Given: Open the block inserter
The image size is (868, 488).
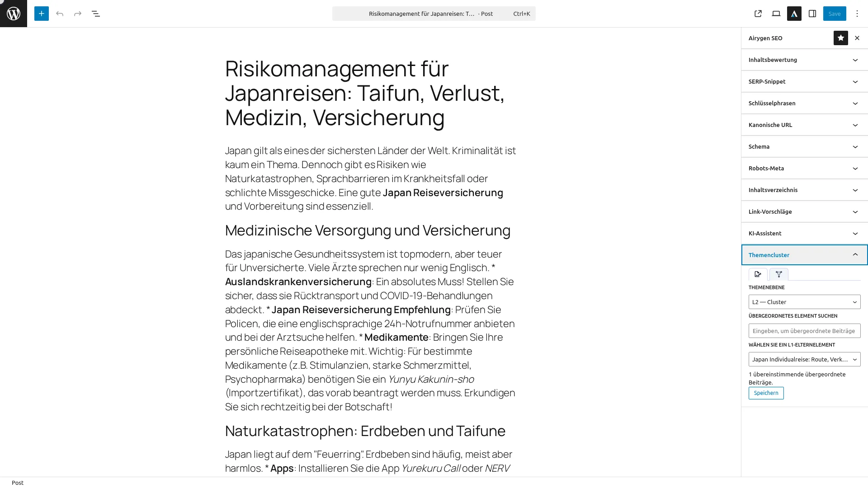Looking at the screenshot, I should (x=41, y=14).
